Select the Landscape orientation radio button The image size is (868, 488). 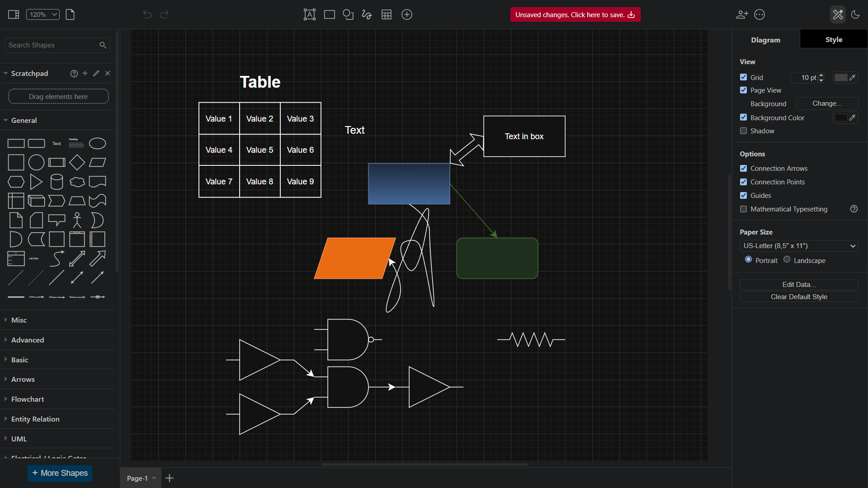787,259
